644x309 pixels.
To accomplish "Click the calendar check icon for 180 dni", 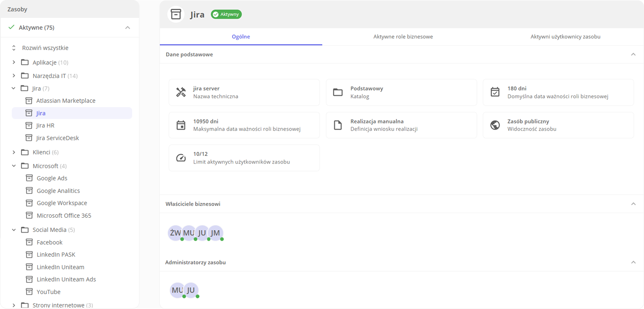I will click(495, 92).
